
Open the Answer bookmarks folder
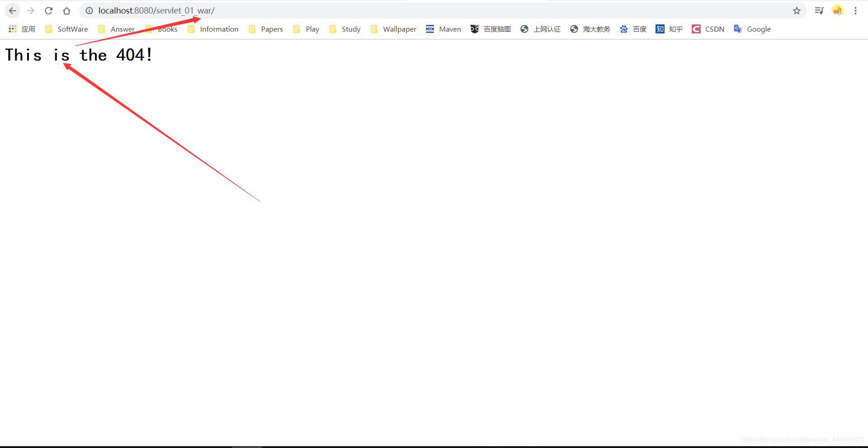(x=117, y=29)
